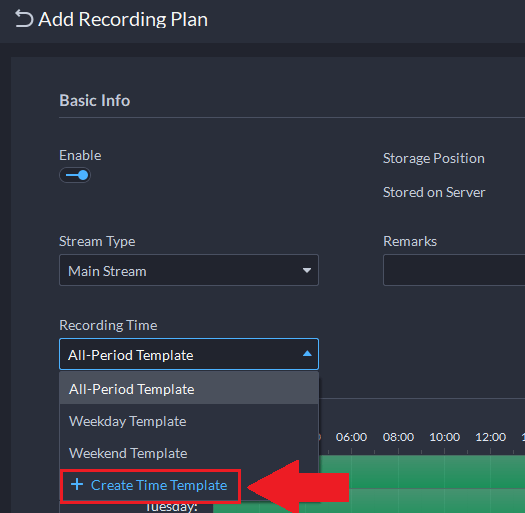525x513 pixels.
Task: Choose Weekday Template from list
Action: pos(189,421)
